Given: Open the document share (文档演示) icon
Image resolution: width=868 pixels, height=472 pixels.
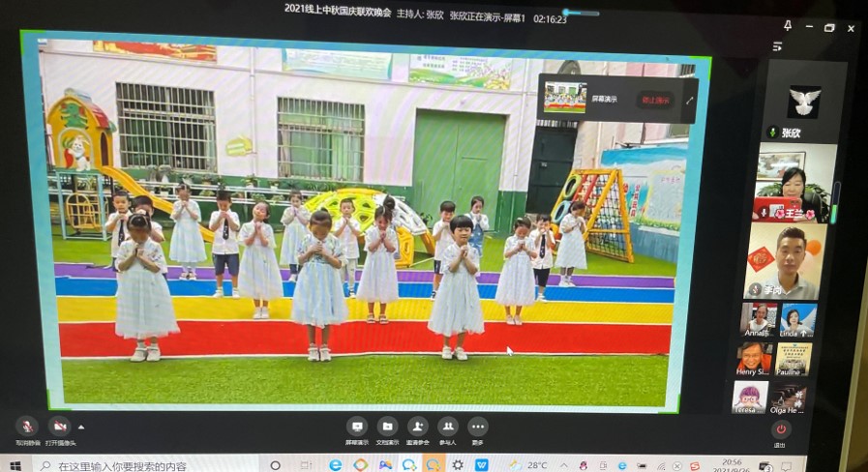Looking at the screenshot, I should pos(387,427).
